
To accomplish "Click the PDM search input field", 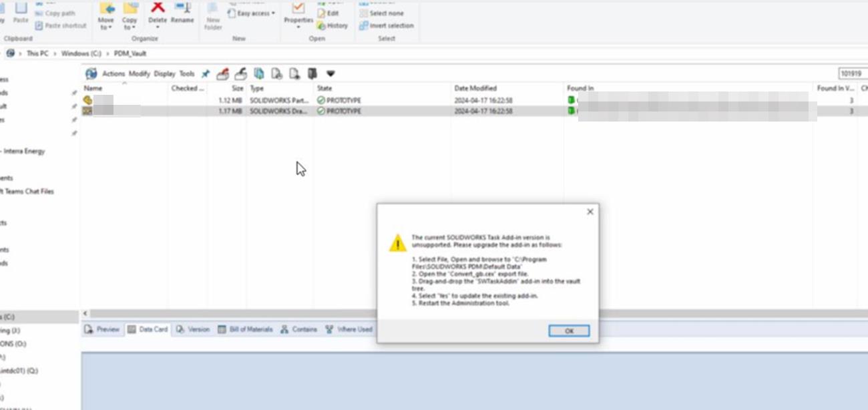I will [x=853, y=74].
